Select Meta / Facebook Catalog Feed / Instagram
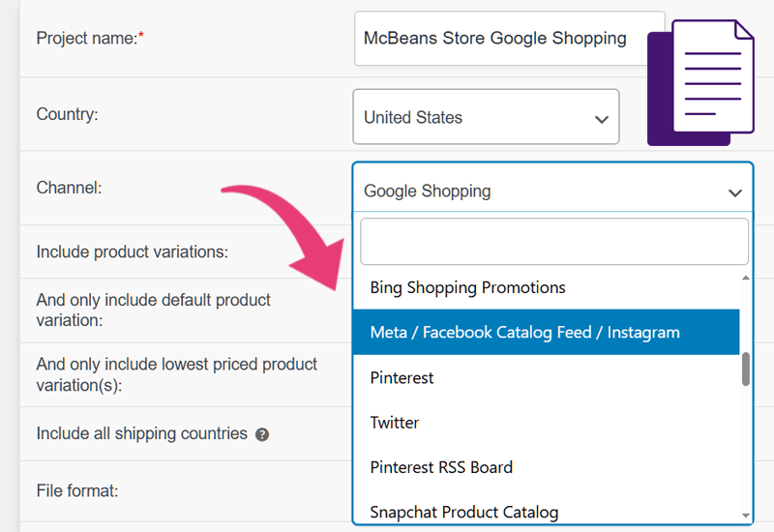This screenshot has width=774, height=532. pos(546,332)
